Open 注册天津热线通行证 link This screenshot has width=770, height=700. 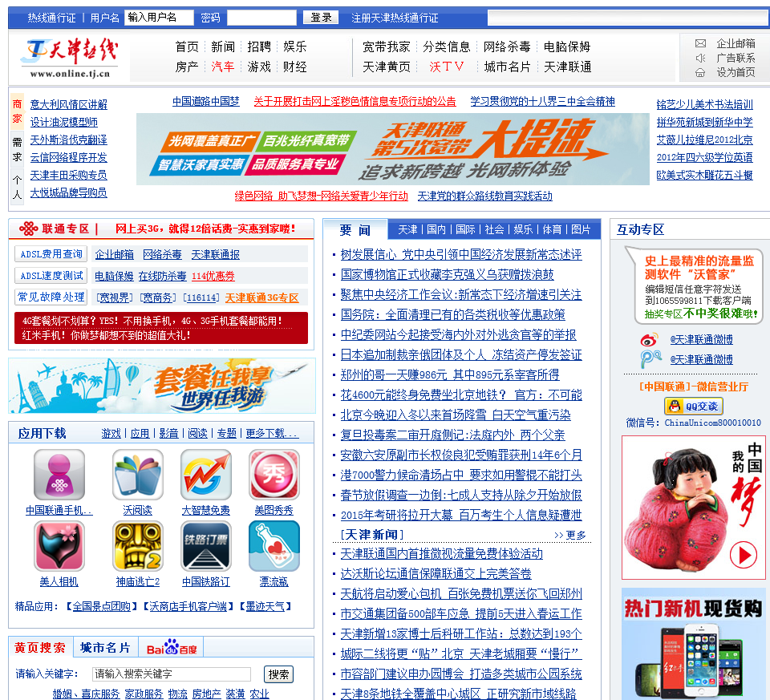click(x=395, y=18)
